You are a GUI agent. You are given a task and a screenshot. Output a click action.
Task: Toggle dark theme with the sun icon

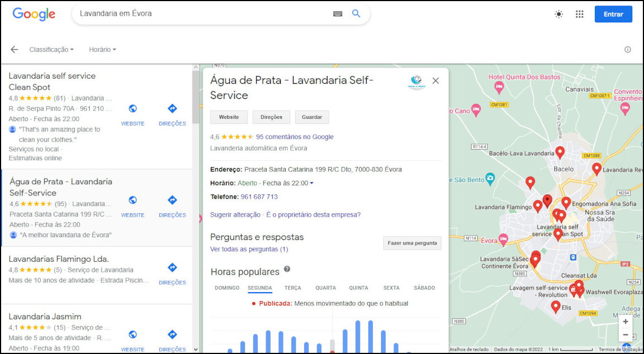coord(559,14)
